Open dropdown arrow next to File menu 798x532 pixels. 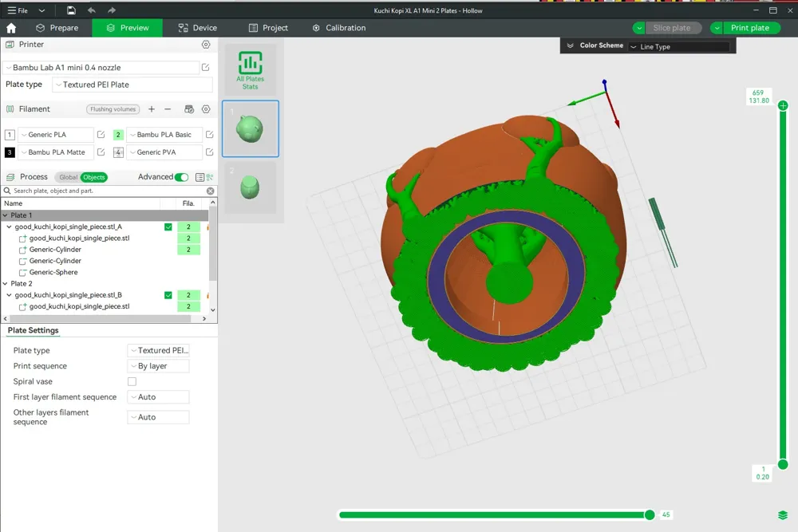pos(41,10)
